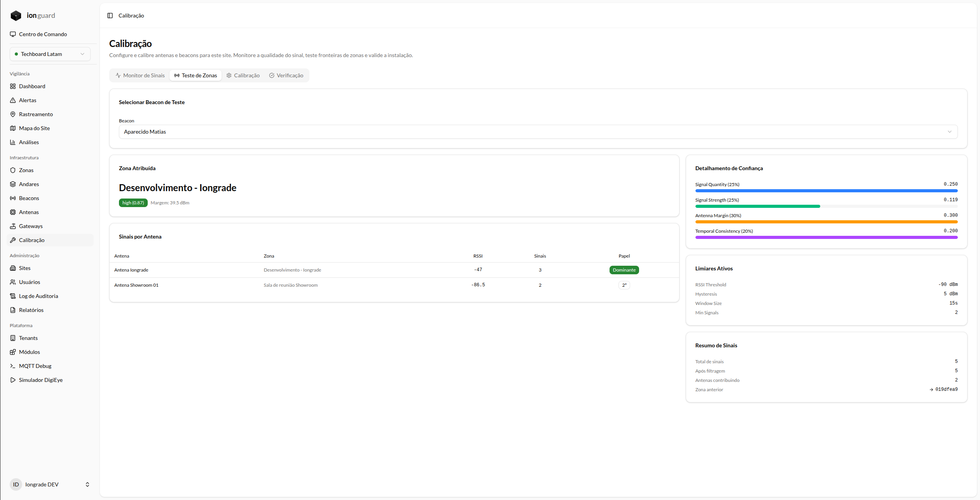This screenshot has height=500, width=980.
Task: Click the Beacons radio icon in sidebar
Action: [13, 198]
